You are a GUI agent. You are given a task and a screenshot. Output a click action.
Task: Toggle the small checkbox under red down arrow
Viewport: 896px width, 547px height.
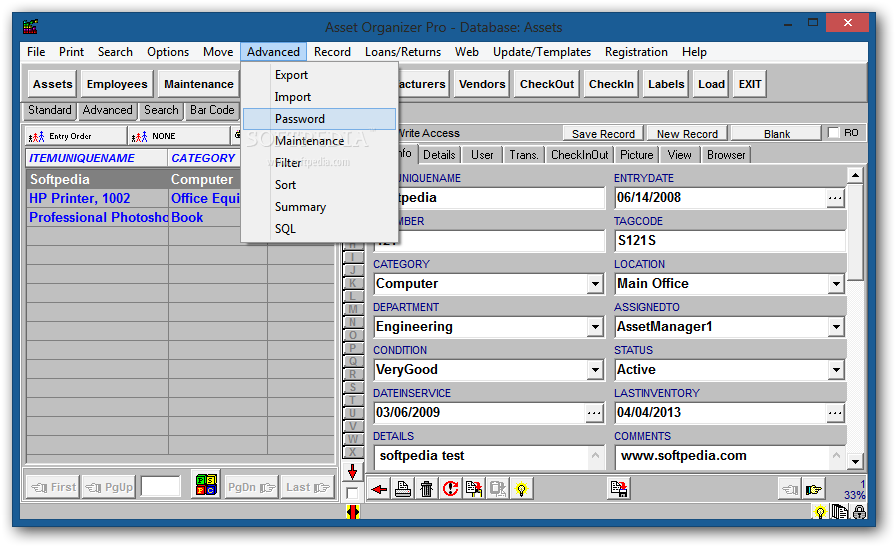[353, 493]
